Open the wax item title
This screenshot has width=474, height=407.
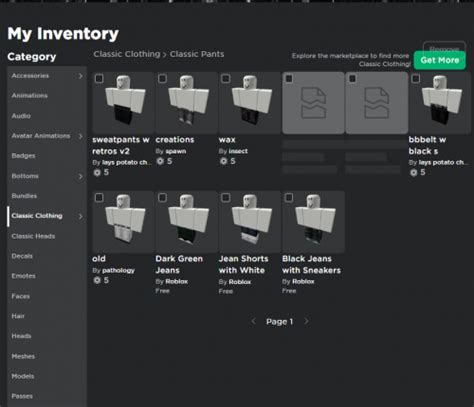pyautogui.click(x=227, y=140)
